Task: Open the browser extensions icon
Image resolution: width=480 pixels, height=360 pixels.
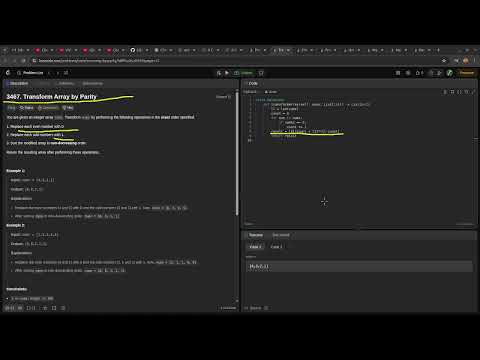Action: (x=456, y=61)
